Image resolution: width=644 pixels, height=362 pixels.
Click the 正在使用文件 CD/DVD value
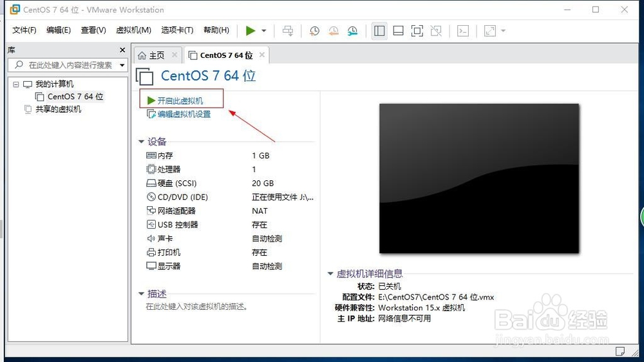click(x=283, y=197)
